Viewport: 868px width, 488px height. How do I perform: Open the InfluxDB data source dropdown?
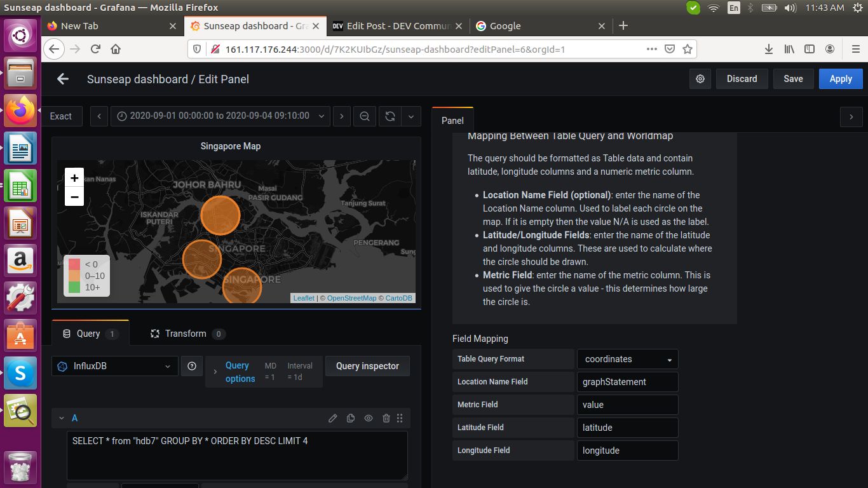[115, 366]
